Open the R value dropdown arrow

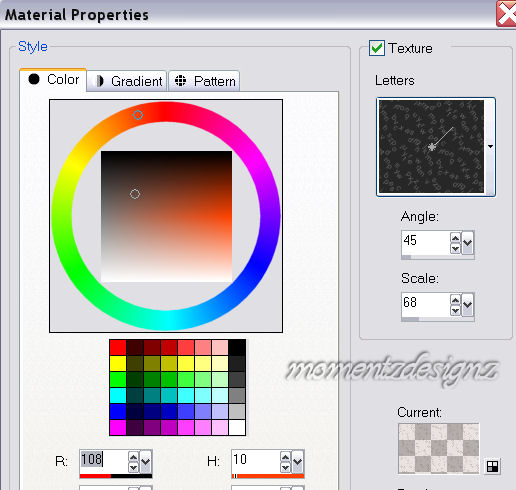click(146, 462)
